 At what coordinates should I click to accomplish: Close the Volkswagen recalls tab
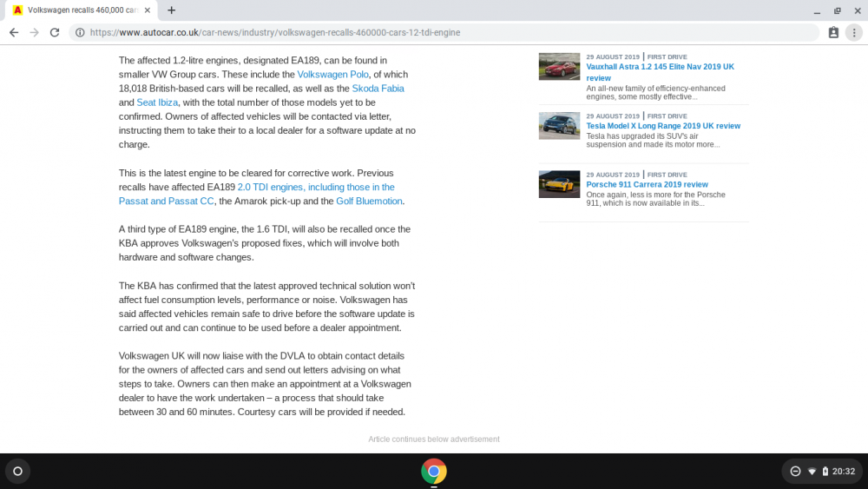point(148,10)
